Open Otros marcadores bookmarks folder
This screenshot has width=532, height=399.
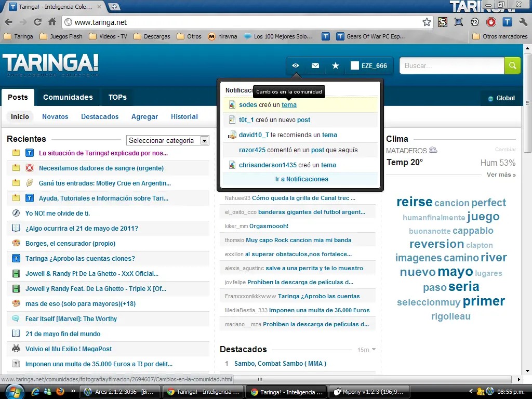[x=500, y=36]
